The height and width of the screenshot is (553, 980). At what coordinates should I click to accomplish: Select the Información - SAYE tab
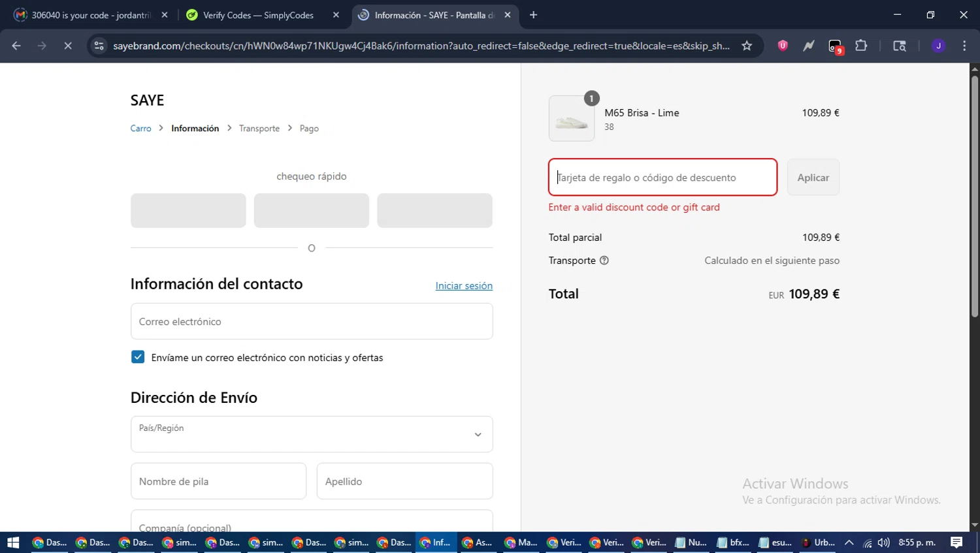[x=434, y=15]
